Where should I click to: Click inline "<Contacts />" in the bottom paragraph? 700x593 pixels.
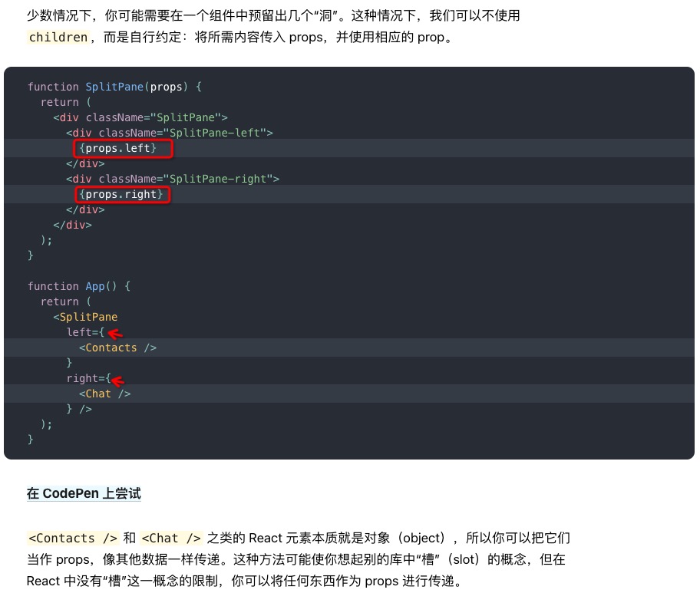click(x=73, y=538)
